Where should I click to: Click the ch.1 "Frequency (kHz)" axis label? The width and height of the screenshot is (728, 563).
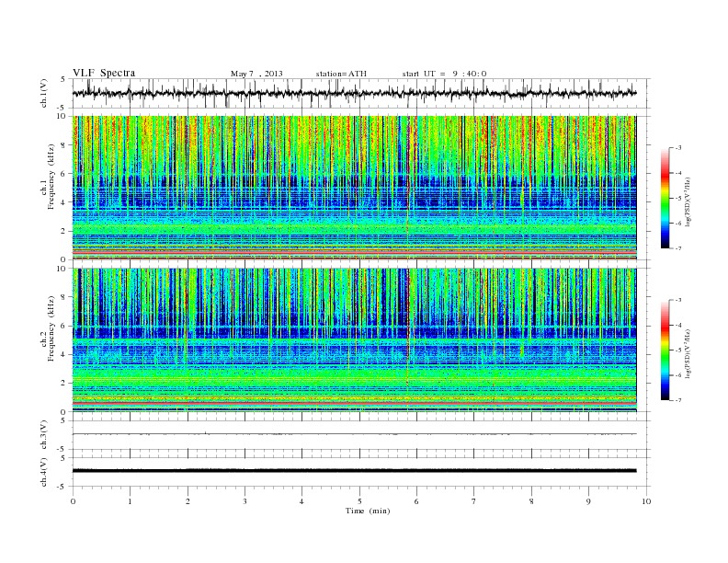point(51,177)
